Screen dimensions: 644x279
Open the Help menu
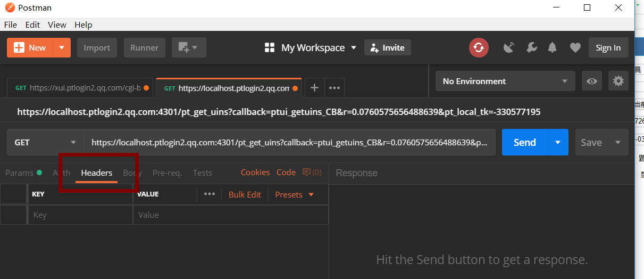coord(83,24)
